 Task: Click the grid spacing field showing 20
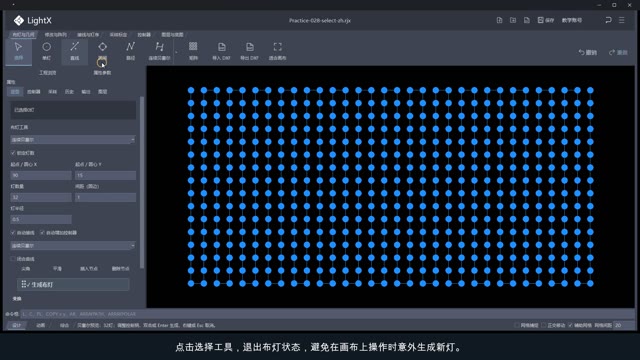[624, 325]
